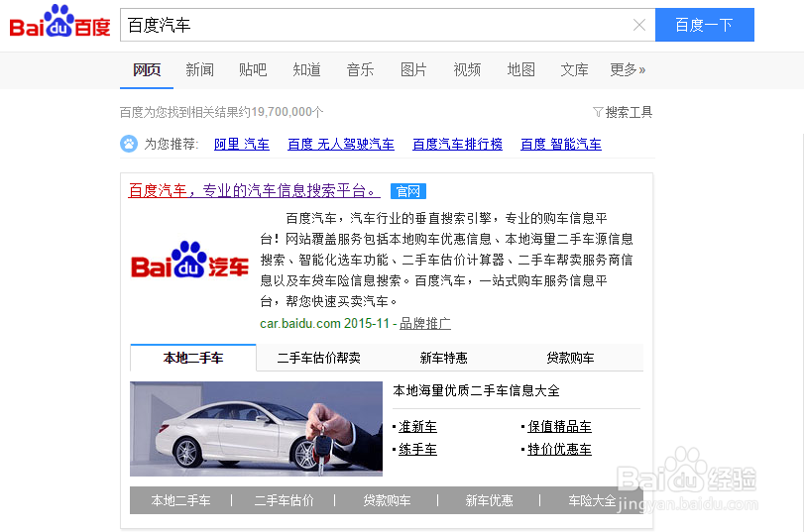Open the 音乐 tab
Image resolution: width=804 pixels, height=532 pixels.
pos(360,69)
